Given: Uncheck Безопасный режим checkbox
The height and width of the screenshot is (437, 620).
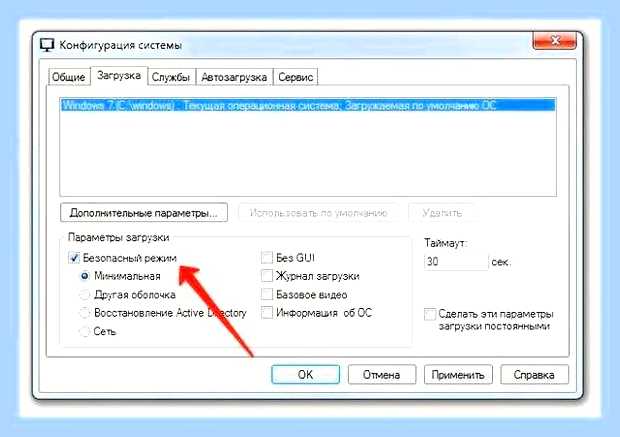Looking at the screenshot, I should pos(74,258).
